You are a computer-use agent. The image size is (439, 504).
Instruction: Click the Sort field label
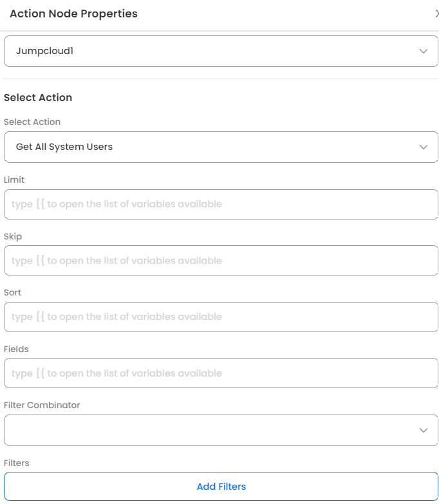click(12, 292)
